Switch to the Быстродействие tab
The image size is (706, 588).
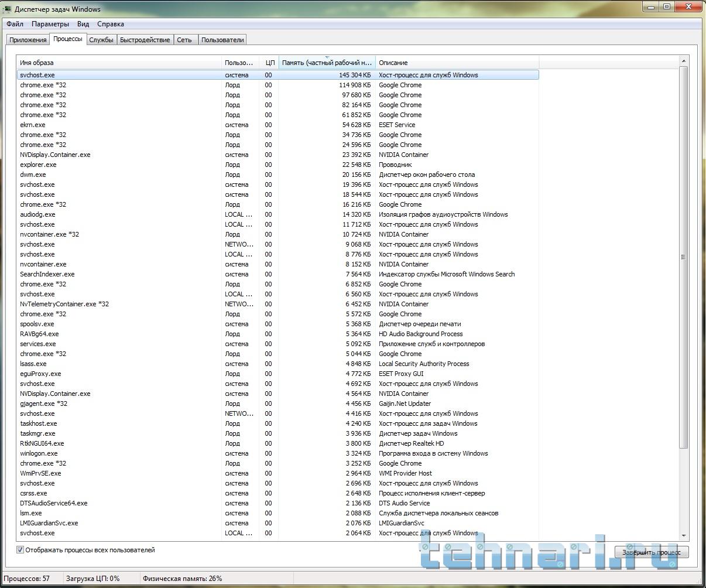145,40
